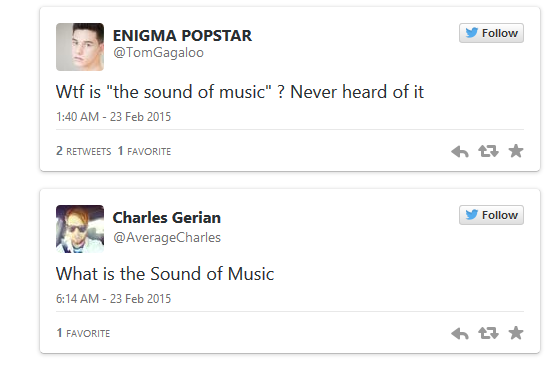Screen dimensions: 558x365
Task: Follow @AverageCharles
Action: (x=491, y=215)
